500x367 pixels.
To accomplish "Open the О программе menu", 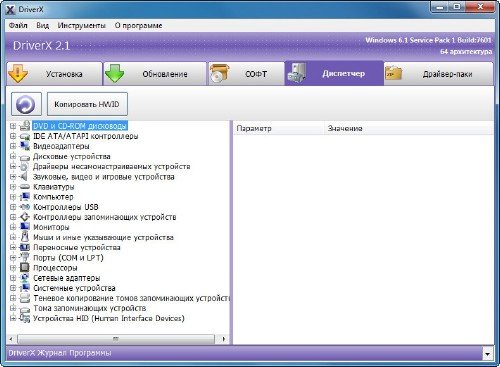I will (138, 25).
